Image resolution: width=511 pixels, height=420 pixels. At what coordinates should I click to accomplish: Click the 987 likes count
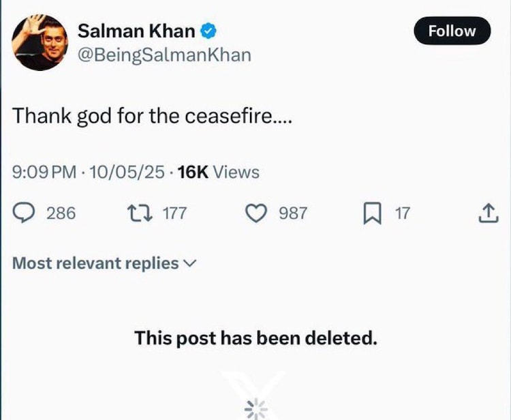[293, 213]
